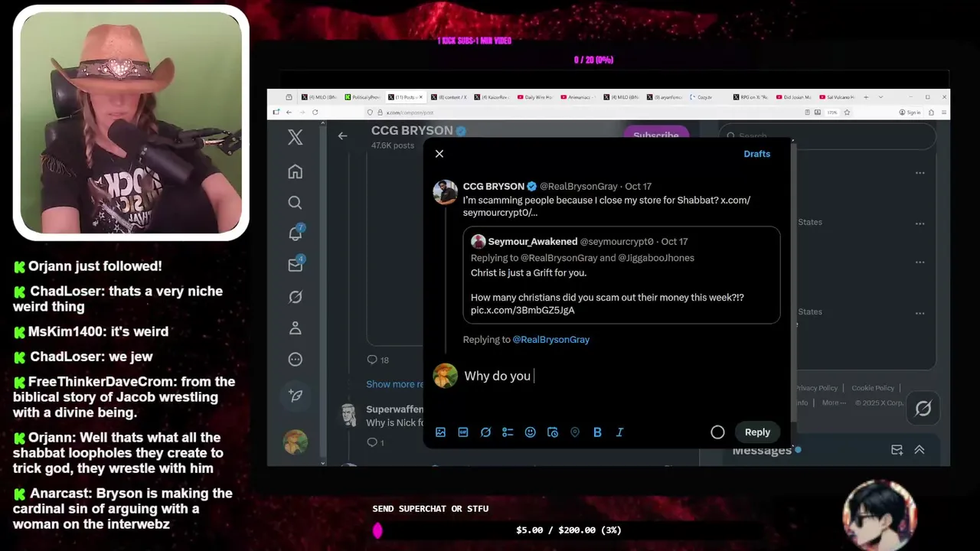Tag a location in the reply
The width and height of the screenshot is (980, 551).
click(x=575, y=432)
